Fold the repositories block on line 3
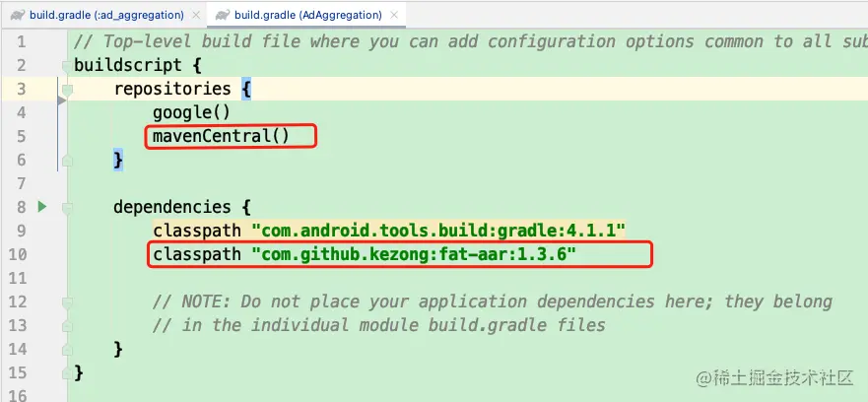 pyautogui.click(x=67, y=89)
